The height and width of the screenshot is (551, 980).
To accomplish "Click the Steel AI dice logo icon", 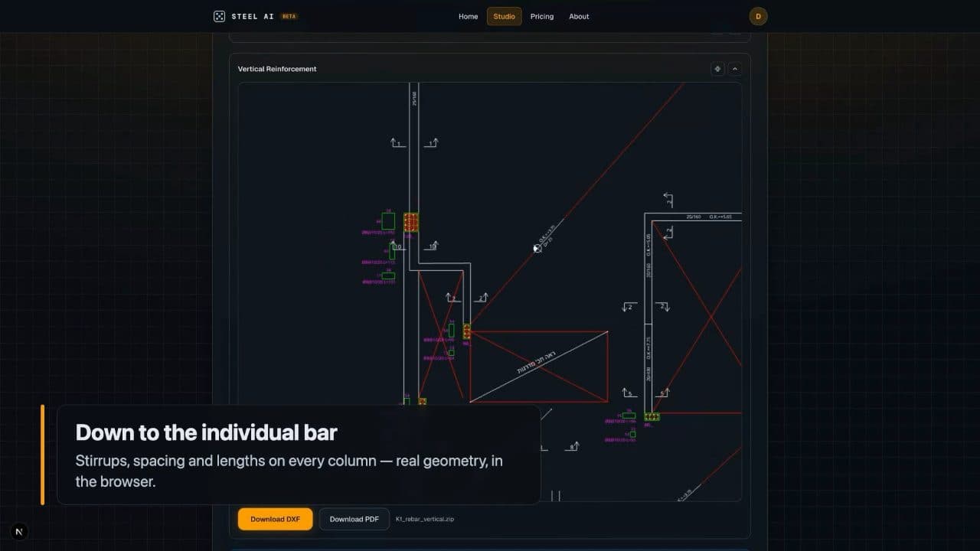I will 219,16.
